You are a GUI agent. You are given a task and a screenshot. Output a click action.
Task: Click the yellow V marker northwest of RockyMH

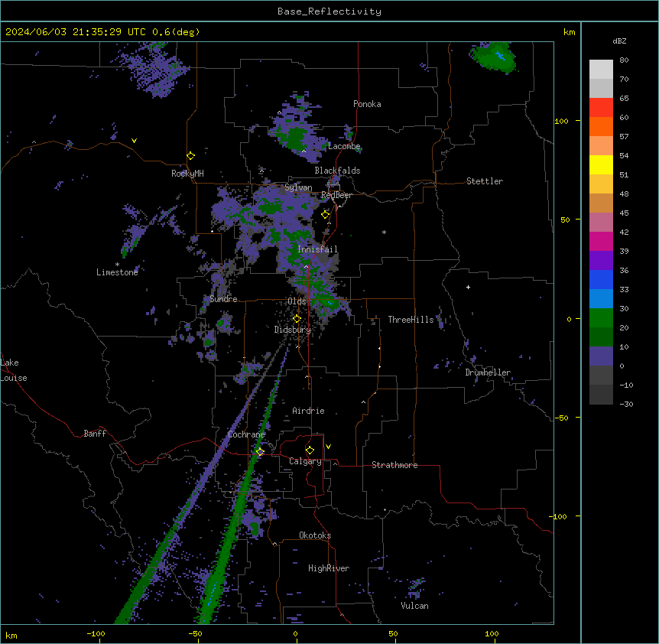tap(134, 141)
